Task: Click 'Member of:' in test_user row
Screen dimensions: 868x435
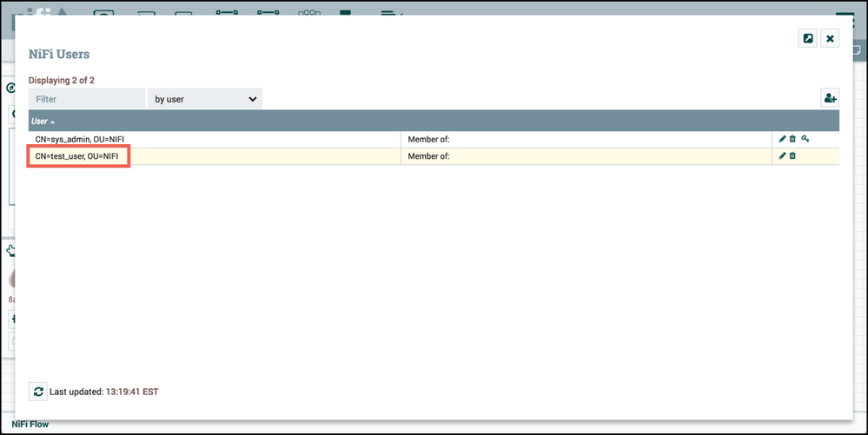Action: [x=428, y=156]
